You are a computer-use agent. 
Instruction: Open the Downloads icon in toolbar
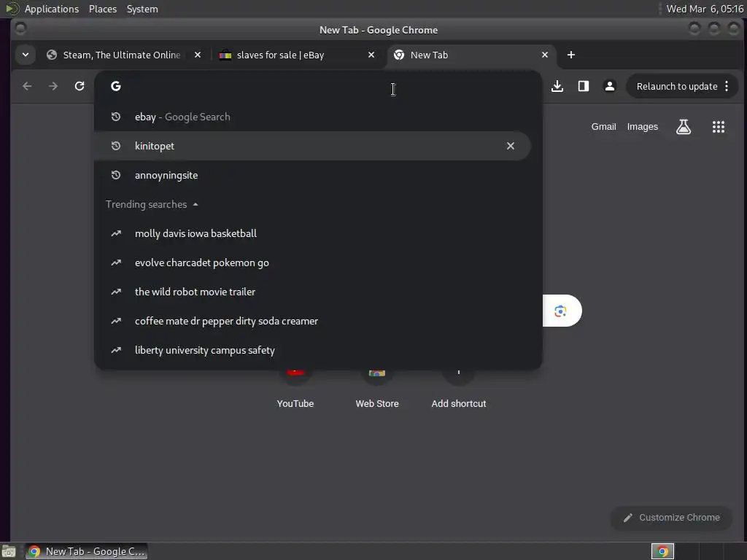(557, 86)
